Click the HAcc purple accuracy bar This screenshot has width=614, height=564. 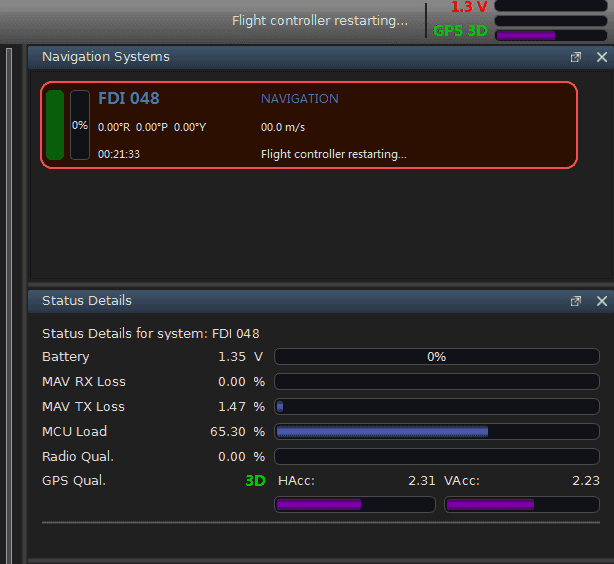pos(355,505)
